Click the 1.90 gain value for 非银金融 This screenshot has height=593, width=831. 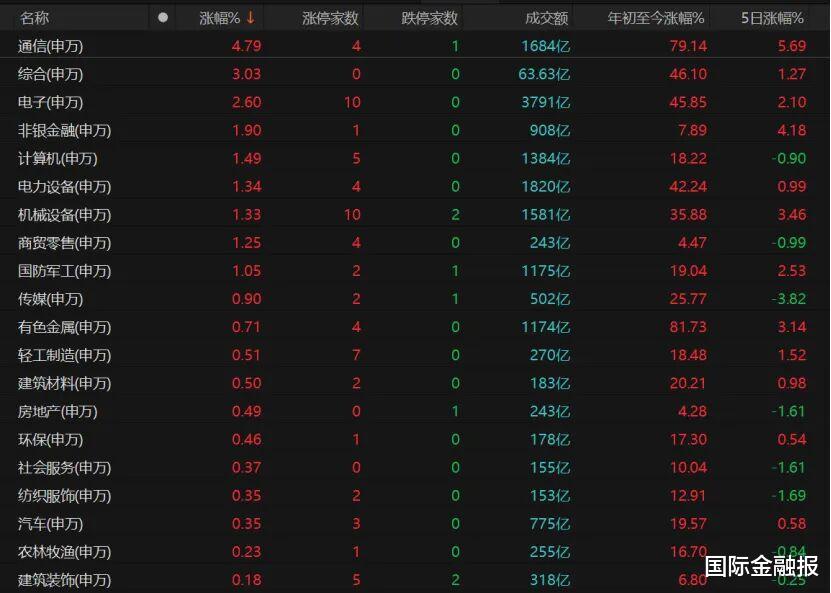pyautogui.click(x=246, y=130)
